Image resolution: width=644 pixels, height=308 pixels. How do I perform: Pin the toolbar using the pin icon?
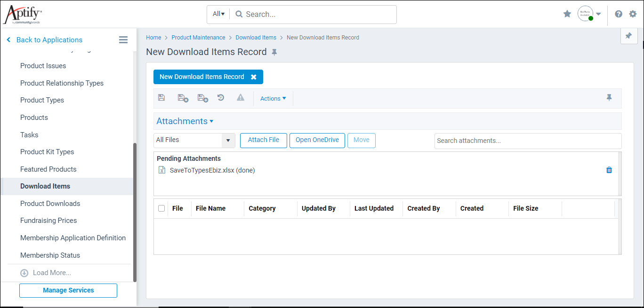pyautogui.click(x=609, y=97)
